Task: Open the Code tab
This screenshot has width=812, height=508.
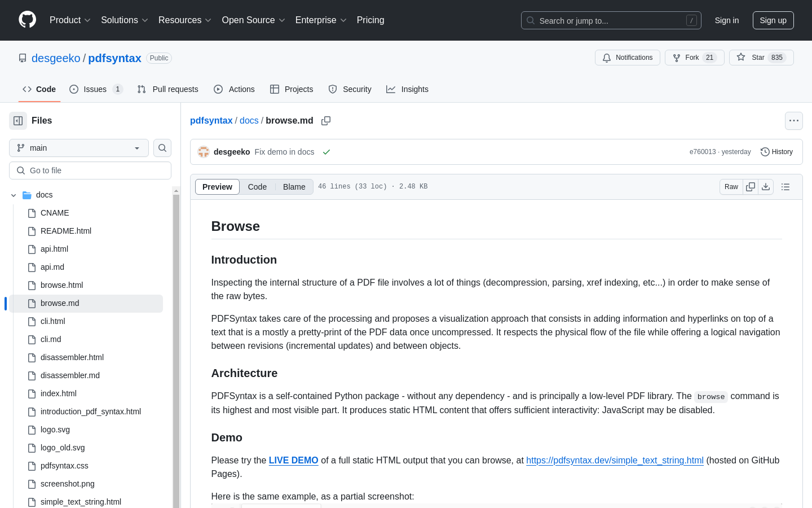Action: click(x=39, y=89)
